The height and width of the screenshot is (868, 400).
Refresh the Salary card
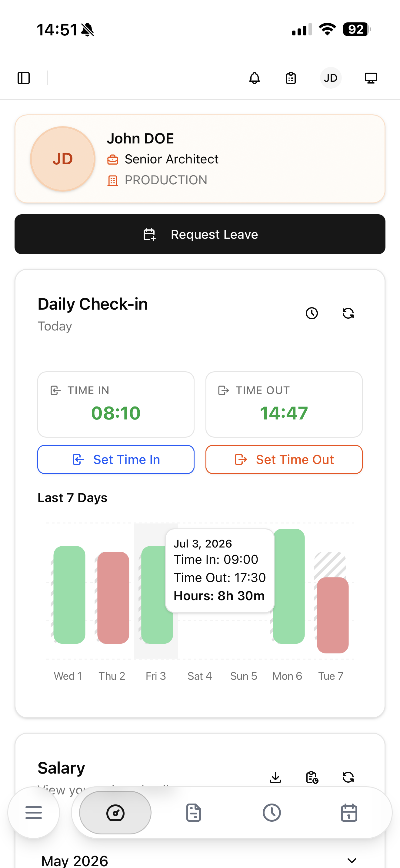tap(348, 778)
